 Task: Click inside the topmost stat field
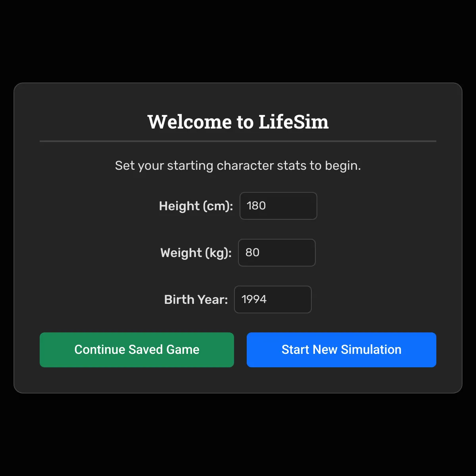point(278,206)
